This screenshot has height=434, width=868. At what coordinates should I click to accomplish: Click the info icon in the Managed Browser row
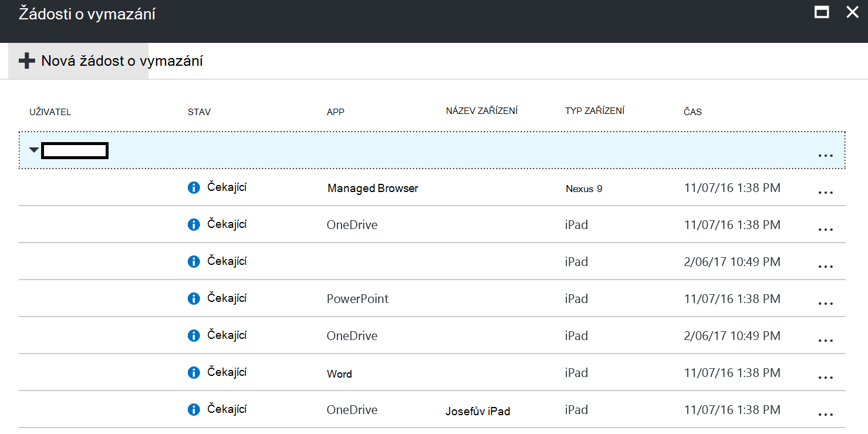click(x=194, y=188)
